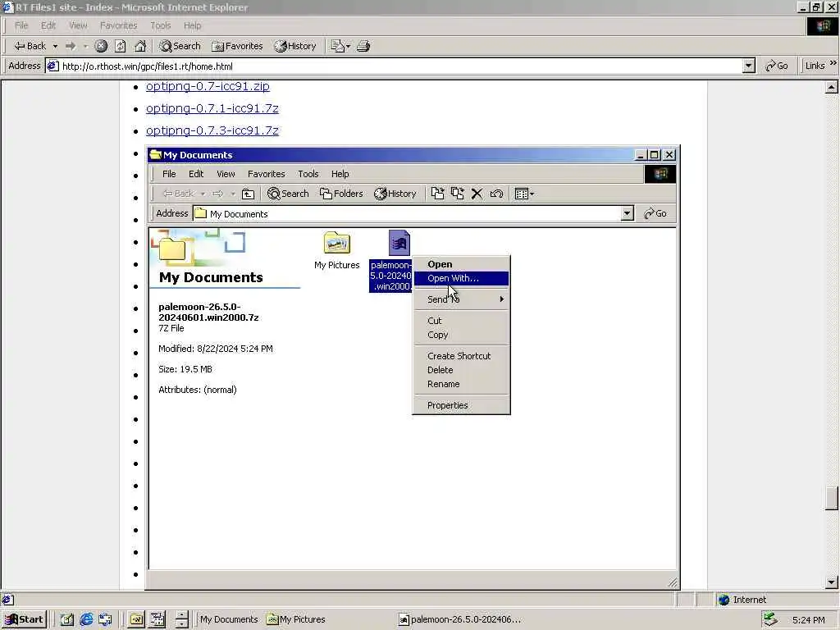
Task: Click Search in Internet Explorer toolbar
Action: point(180,46)
